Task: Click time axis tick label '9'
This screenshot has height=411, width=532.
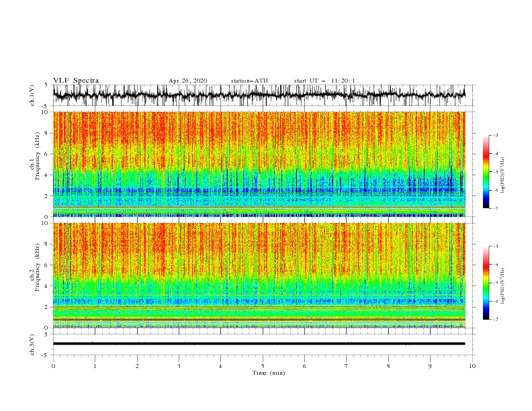Action: coord(430,366)
